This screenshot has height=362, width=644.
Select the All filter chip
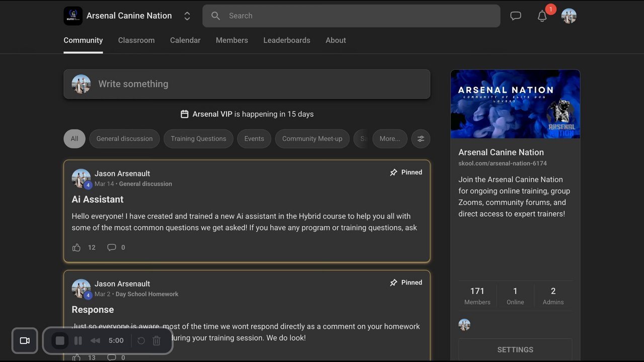point(74,139)
